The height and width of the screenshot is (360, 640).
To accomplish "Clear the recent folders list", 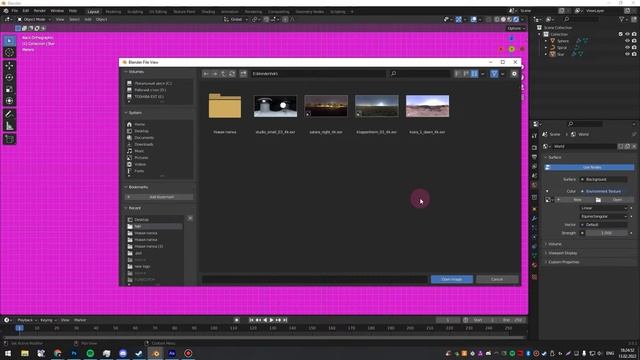I will 190,218.
